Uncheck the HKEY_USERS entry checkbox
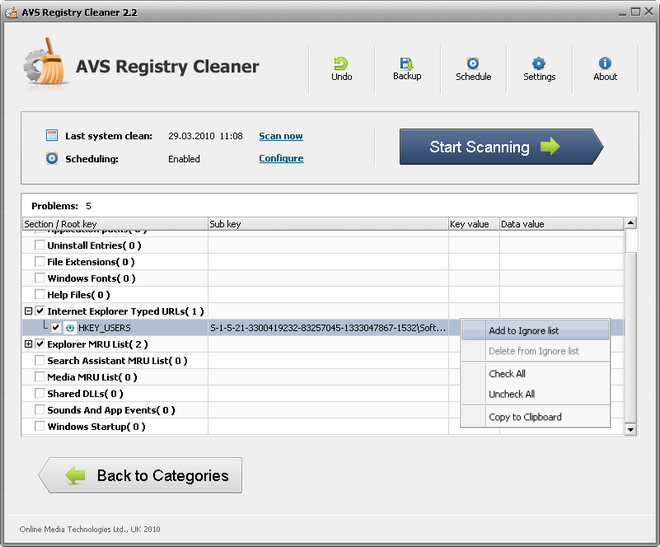The width and height of the screenshot is (660, 547). click(56, 327)
